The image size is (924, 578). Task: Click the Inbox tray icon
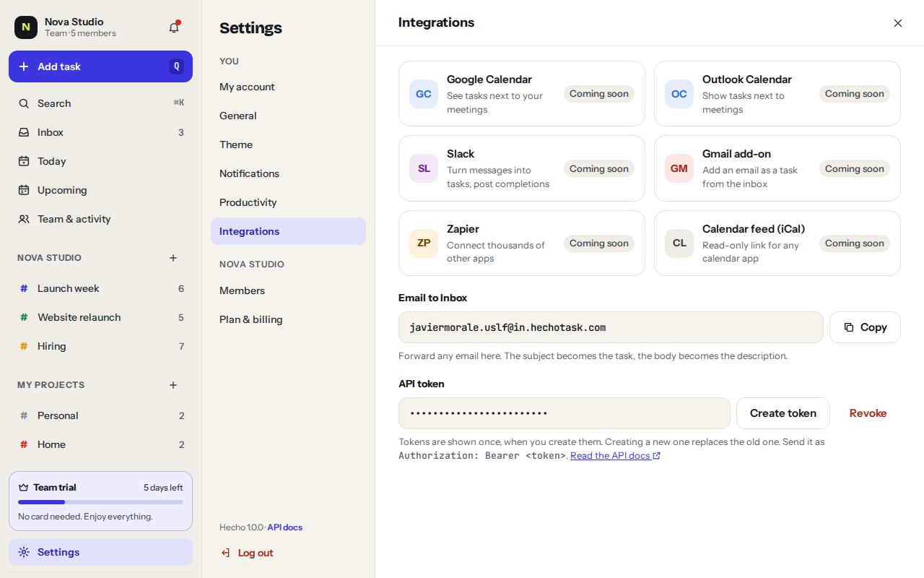click(24, 132)
